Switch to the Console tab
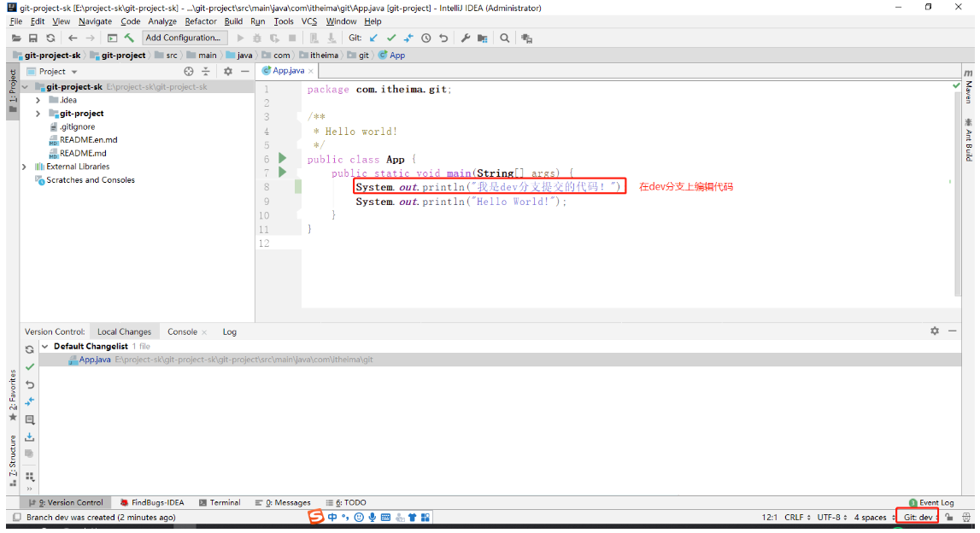 coord(183,331)
